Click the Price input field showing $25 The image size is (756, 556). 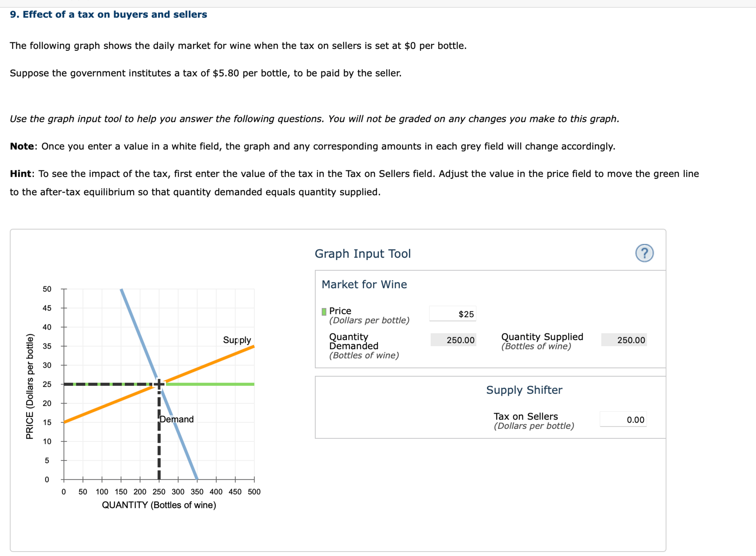pyautogui.click(x=453, y=314)
